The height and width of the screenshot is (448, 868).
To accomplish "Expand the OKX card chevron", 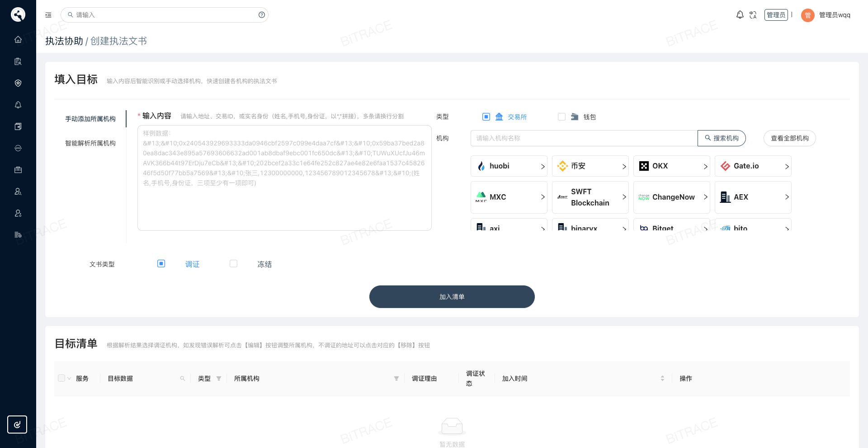I will [x=705, y=167].
